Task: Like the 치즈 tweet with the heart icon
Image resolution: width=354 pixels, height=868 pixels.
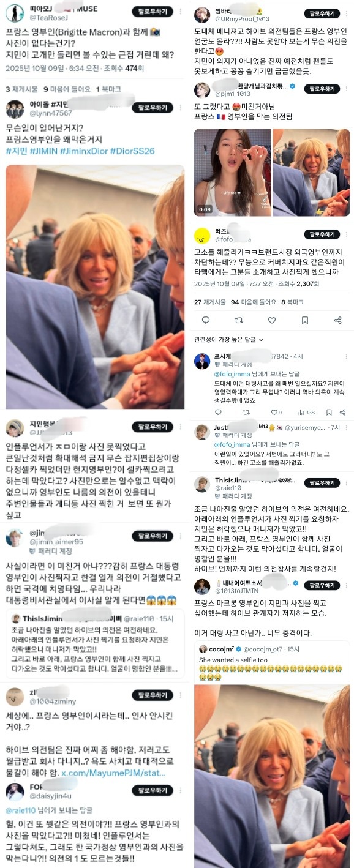Action: [x=272, y=320]
